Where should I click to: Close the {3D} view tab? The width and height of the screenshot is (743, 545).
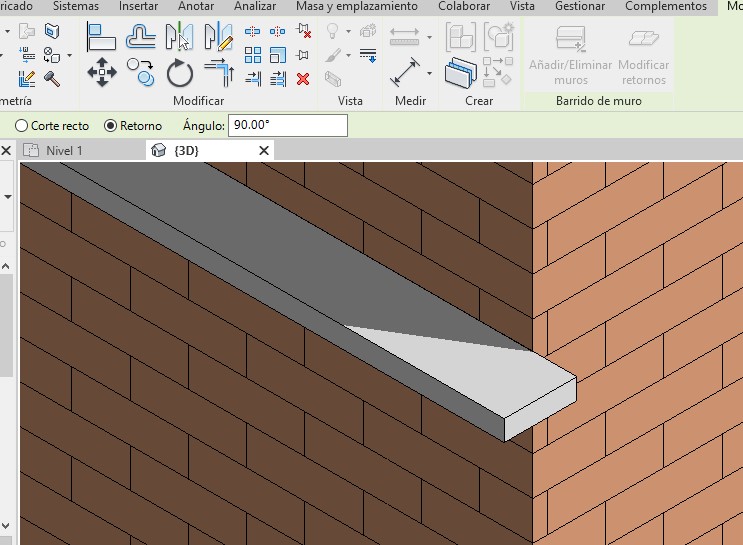click(x=264, y=150)
